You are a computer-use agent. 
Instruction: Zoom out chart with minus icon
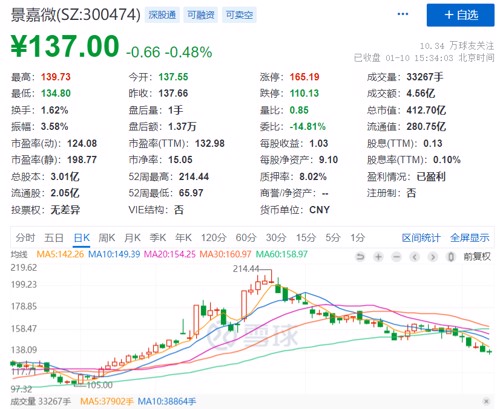click(x=396, y=257)
